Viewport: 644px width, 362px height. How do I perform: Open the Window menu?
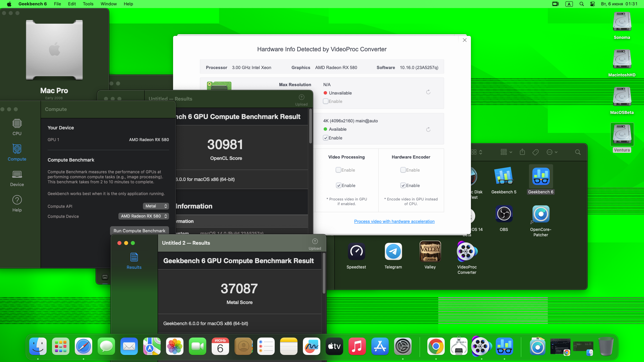109,4
